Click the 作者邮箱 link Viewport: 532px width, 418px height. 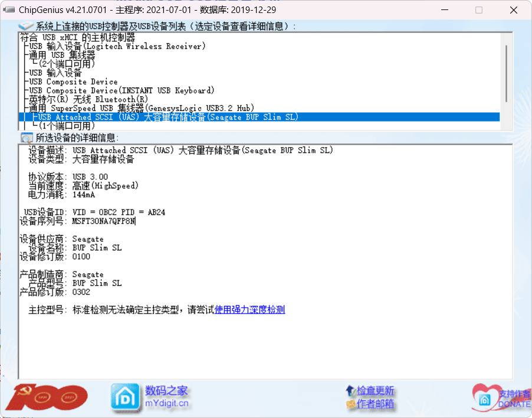pos(375,404)
